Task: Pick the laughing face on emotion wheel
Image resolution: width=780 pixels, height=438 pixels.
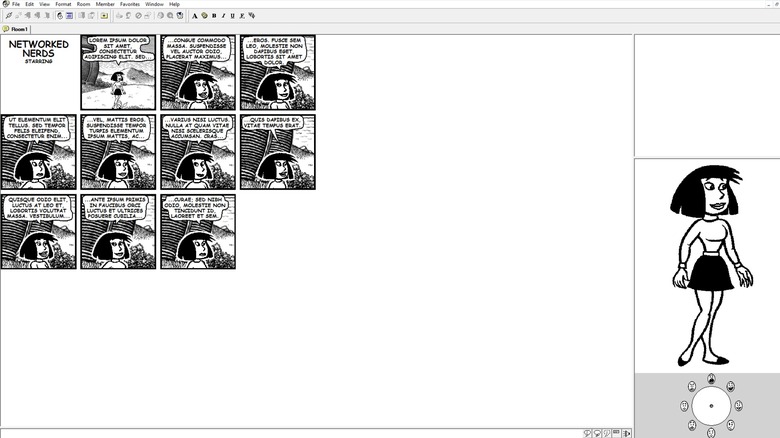Action: pyautogui.click(x=730, y=386)
